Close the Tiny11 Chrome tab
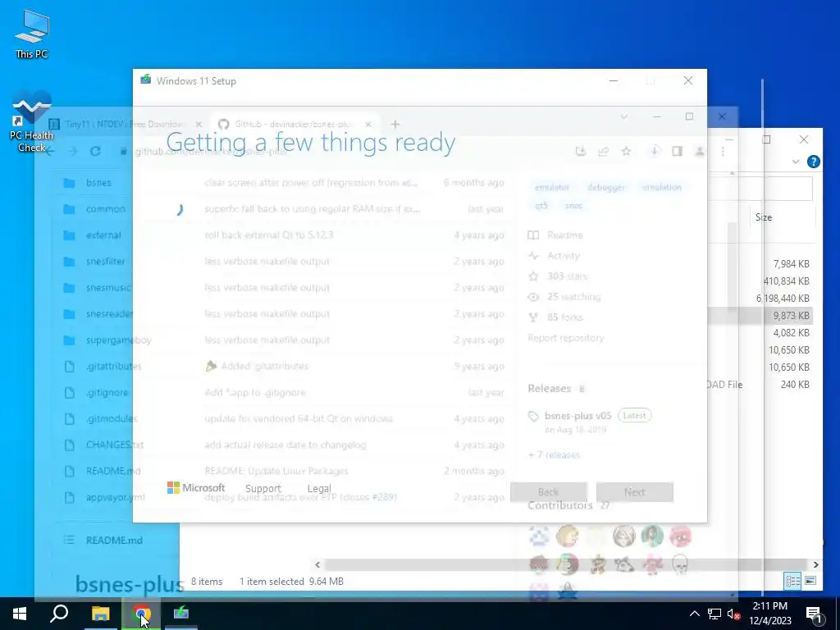The image size is (840, 630). [x=199, y=125]
